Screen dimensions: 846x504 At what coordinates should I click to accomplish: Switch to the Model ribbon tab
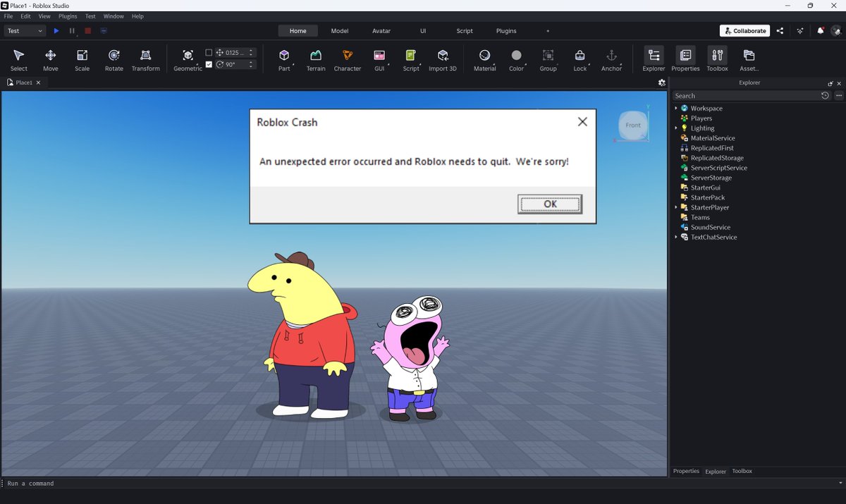click(x=340, y=31)
